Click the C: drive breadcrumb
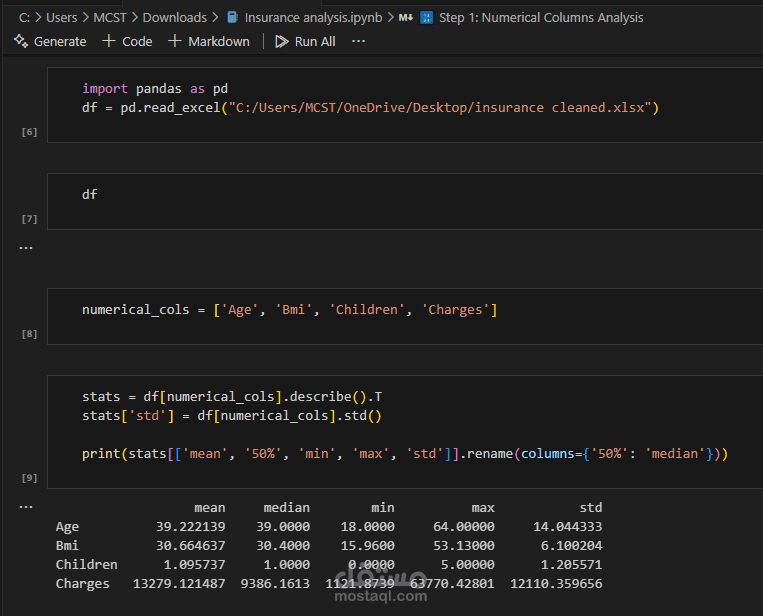The image size is (763, 616). [x=24, y=17]
